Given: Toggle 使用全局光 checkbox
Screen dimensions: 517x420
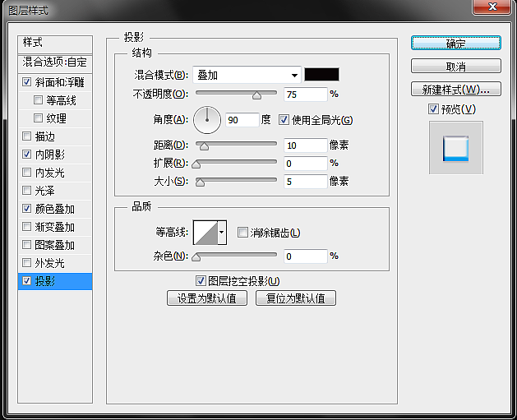Looking at the screenshot, I should [x=284, y=120].
